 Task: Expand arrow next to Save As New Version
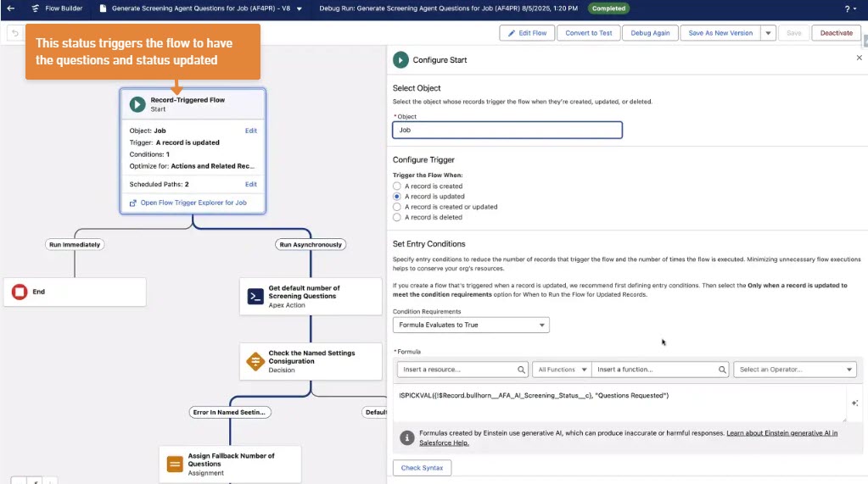tap(768, 33)
